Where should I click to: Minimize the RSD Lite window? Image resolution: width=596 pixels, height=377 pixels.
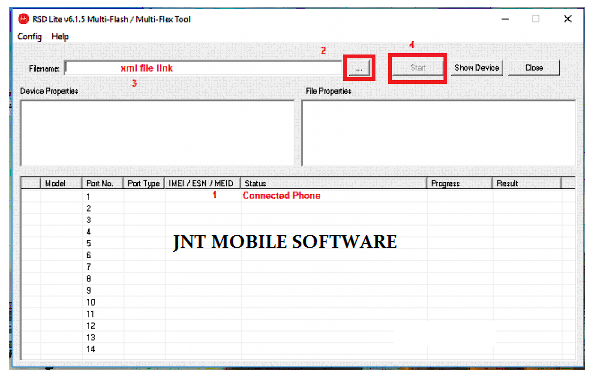505,19
